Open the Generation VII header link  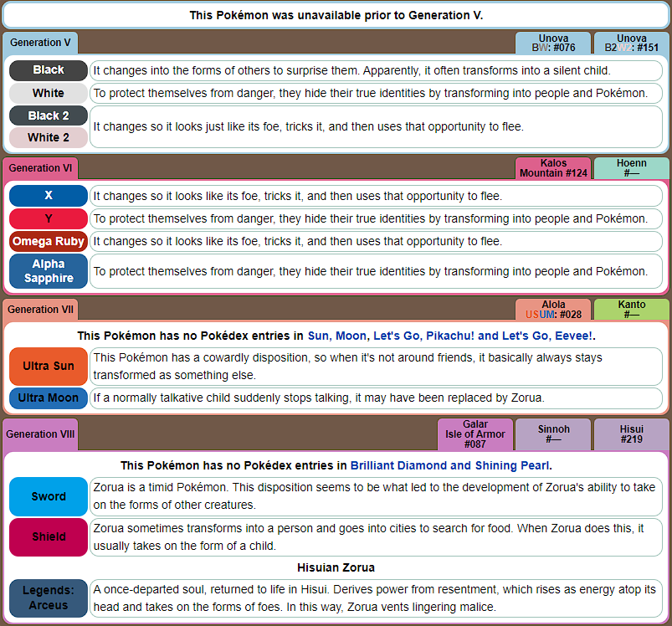[x=40, y=310]
